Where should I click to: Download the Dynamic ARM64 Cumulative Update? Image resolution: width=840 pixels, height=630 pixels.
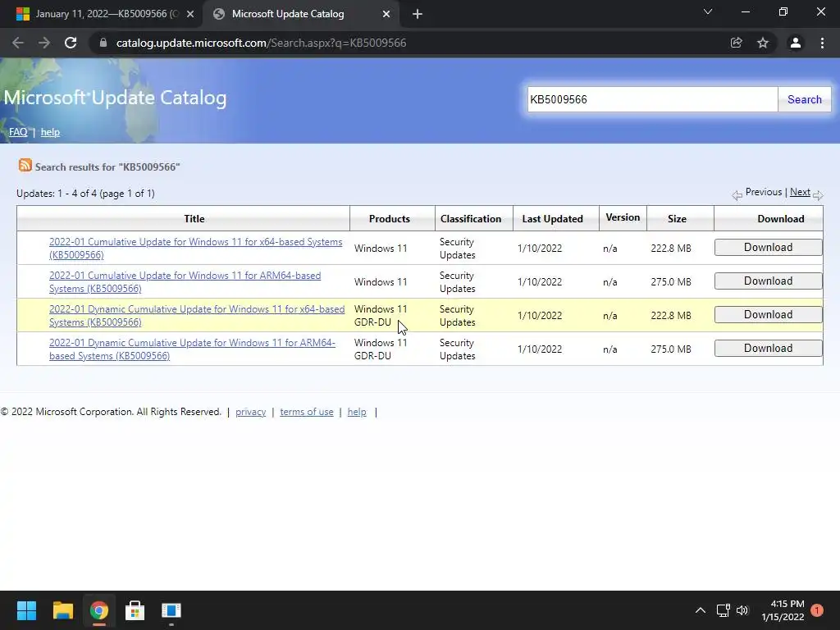(768, 349)
